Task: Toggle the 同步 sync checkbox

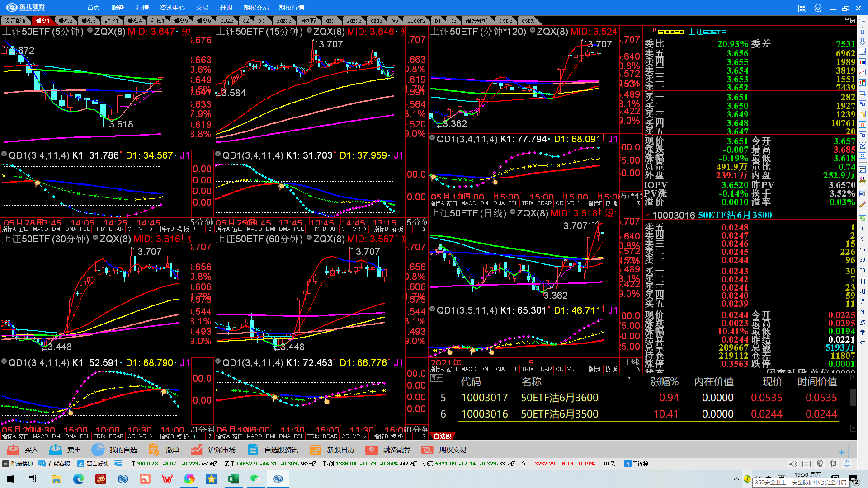Action: pos(436,378)
